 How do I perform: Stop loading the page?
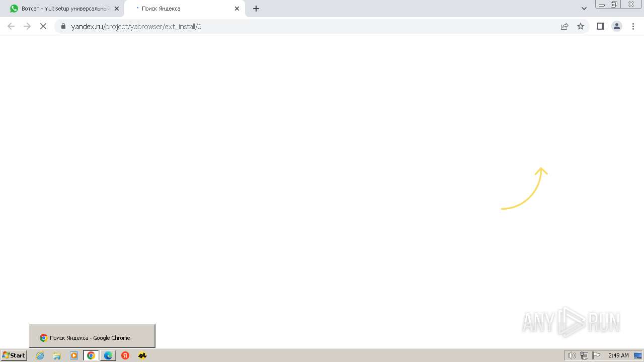coord(43,26)
